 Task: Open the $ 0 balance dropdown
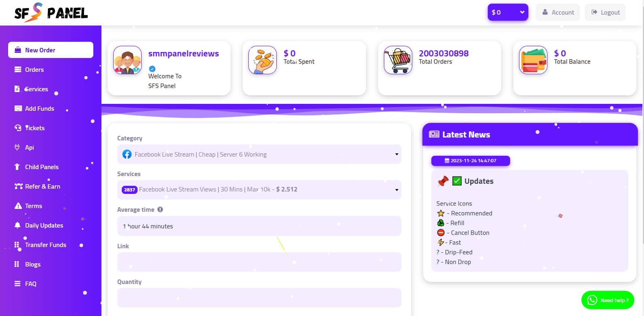pyautogui.click(x=508, y=12)
